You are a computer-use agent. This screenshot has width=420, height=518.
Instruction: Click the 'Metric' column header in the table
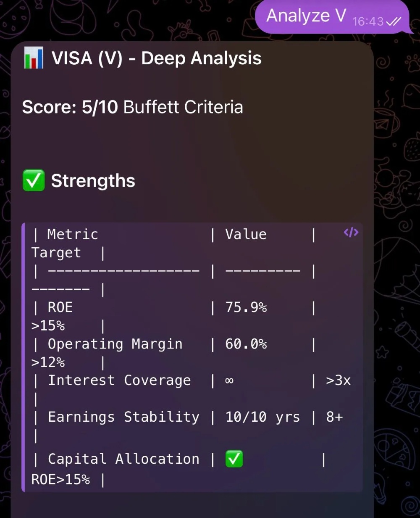pos(73,234)
